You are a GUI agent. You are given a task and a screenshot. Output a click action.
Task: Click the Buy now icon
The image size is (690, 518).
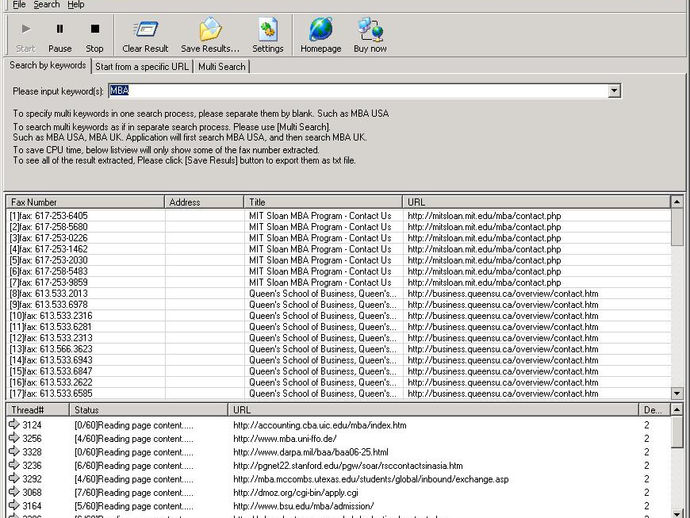[370, 29]
